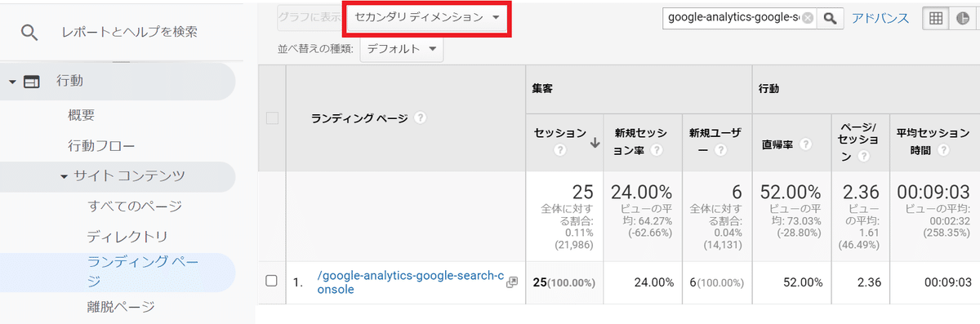Switch to the pie chart view icon
Viewport: 980px width, 324px height.
[x=961, y=18]
